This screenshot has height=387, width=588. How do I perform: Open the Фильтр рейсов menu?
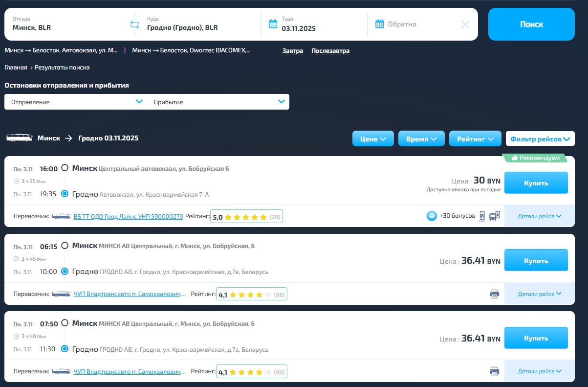coord(540,139)
